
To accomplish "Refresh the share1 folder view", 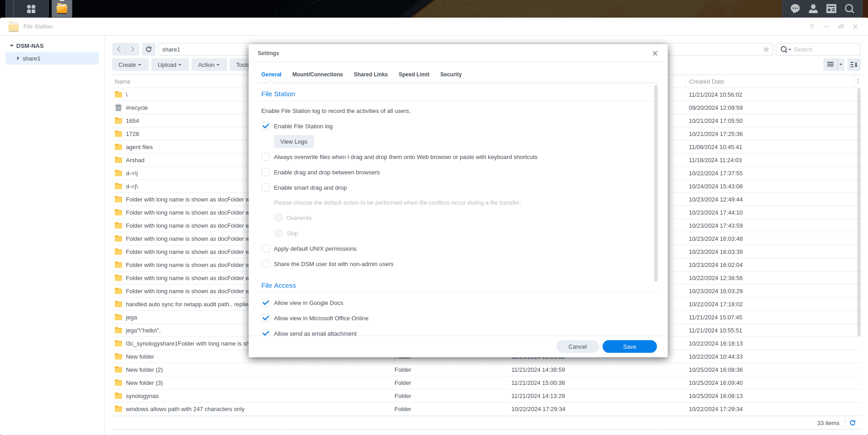I will [x=148, y=49].
